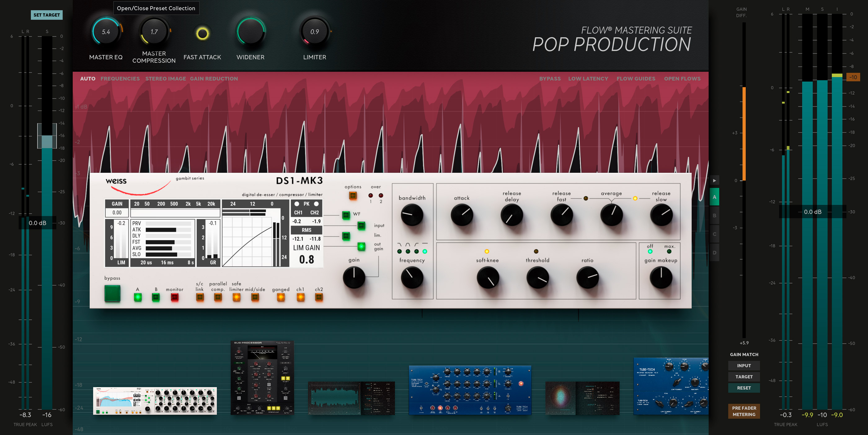Select the lit fourth filter shape LED
868x435 pixels.
(425, 252)
